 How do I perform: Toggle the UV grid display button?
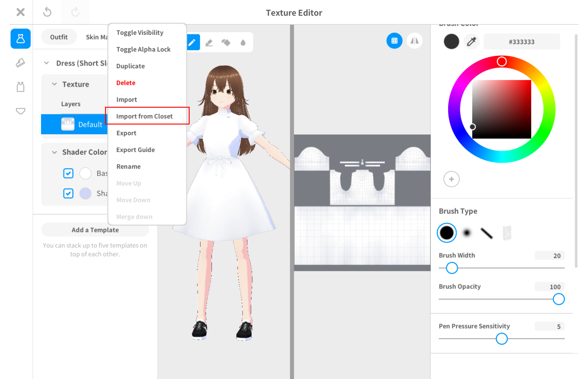tap(394, 41)
